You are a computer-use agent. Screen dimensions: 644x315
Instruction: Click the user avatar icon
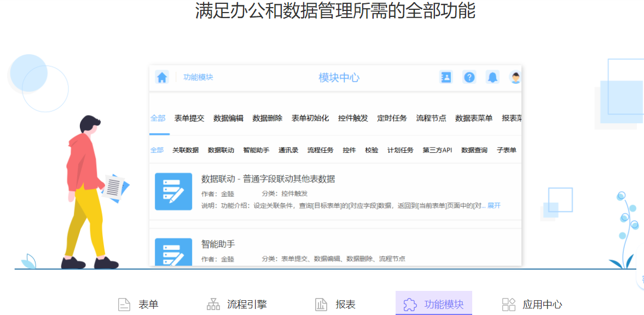(515, 77)
